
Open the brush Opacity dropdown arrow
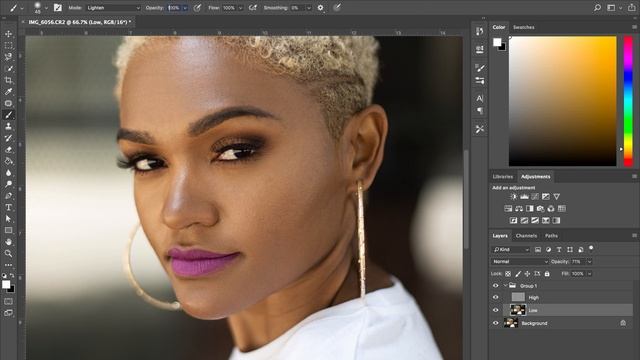pyautogui.click(x=185, y=8)
